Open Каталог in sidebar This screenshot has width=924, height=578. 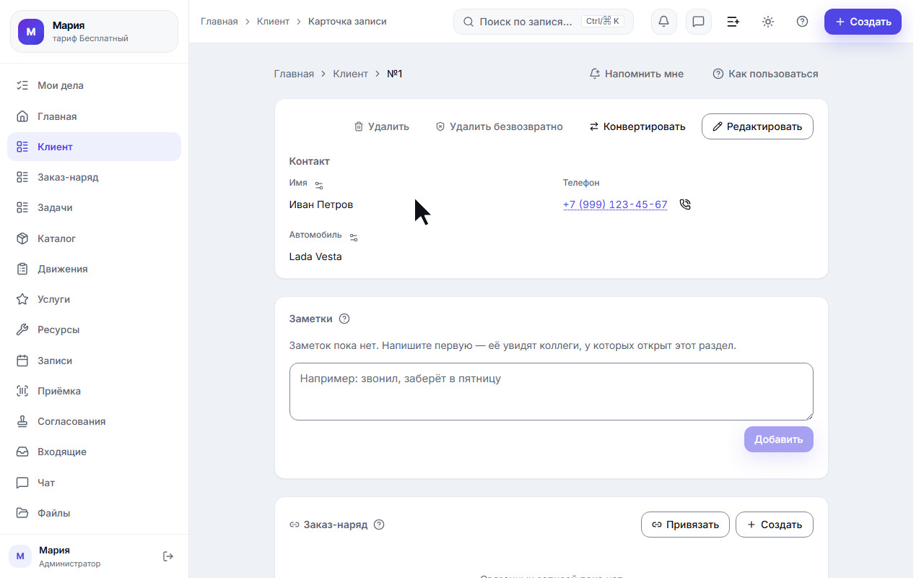(x=94, y=238)
